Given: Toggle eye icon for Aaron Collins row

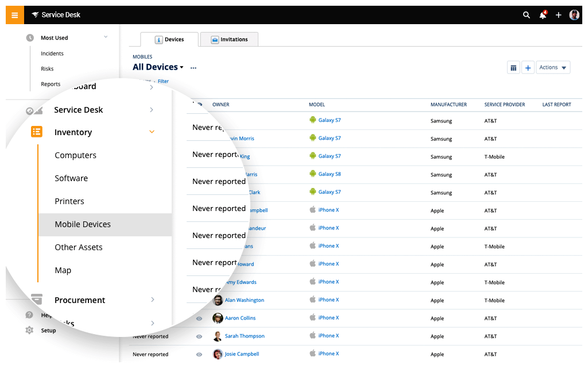Looking at the screenshot, I should click(x=199, y=319).
